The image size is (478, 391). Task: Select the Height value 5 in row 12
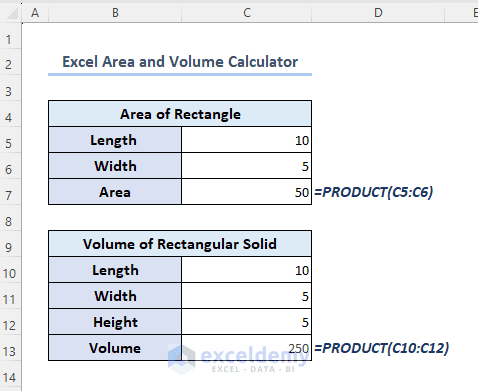pyautogui.click(x=247, y=322)
